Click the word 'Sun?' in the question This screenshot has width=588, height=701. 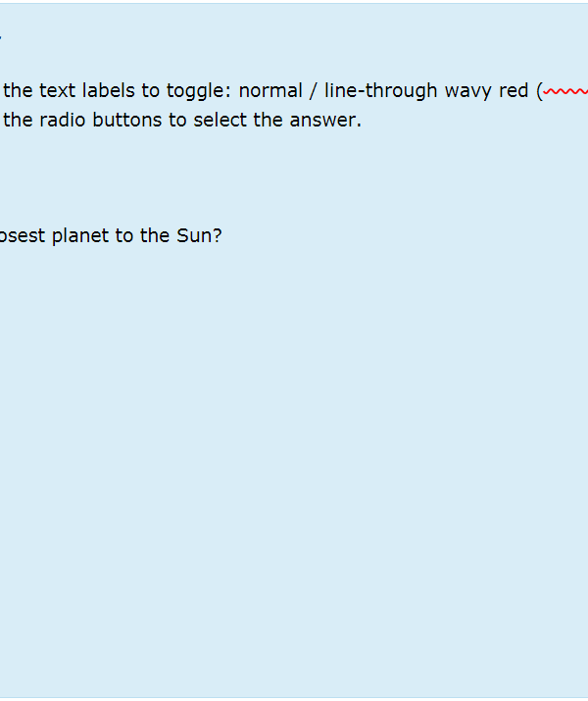[x=199, y=235]
